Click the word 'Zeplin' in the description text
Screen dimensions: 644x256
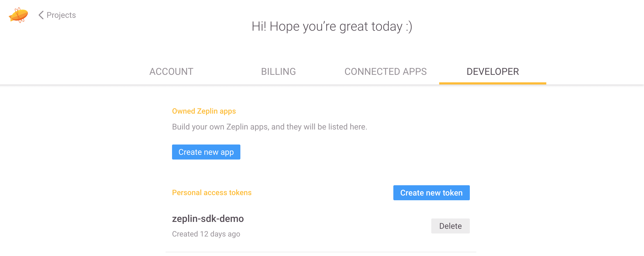point(237,127)
